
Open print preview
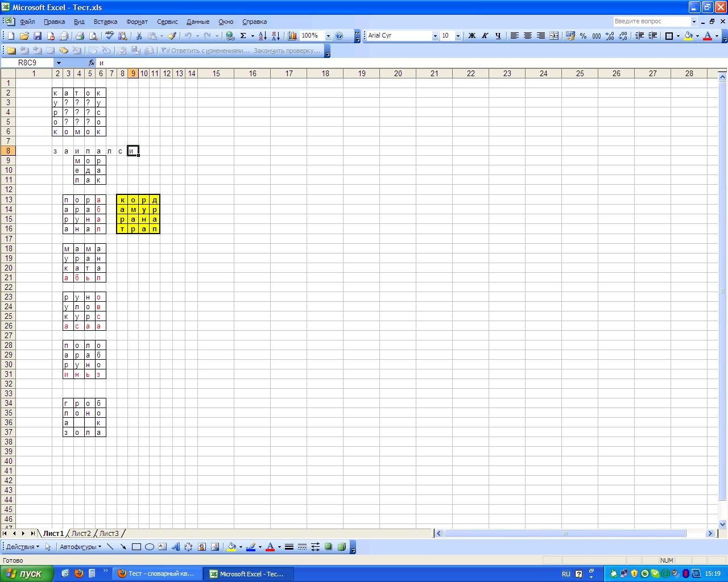pyautogui.click(x=92, y=36)
